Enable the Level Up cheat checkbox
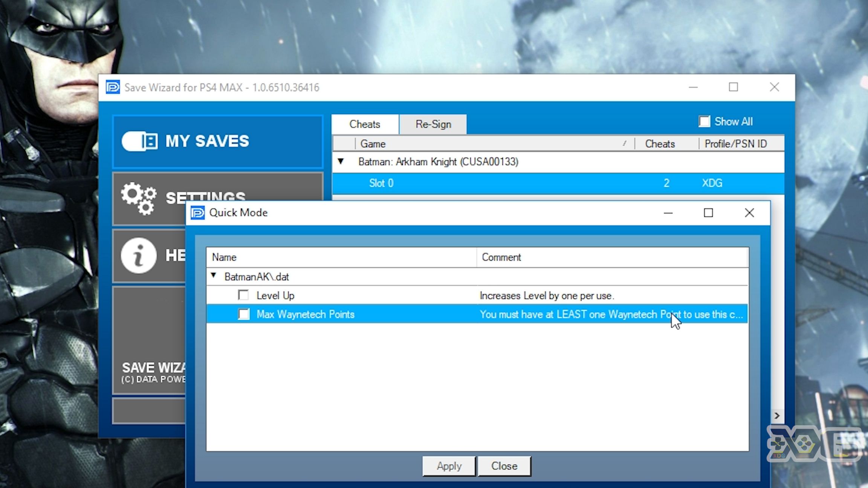This screenshot has width=868, height=488. coord(243,295)
